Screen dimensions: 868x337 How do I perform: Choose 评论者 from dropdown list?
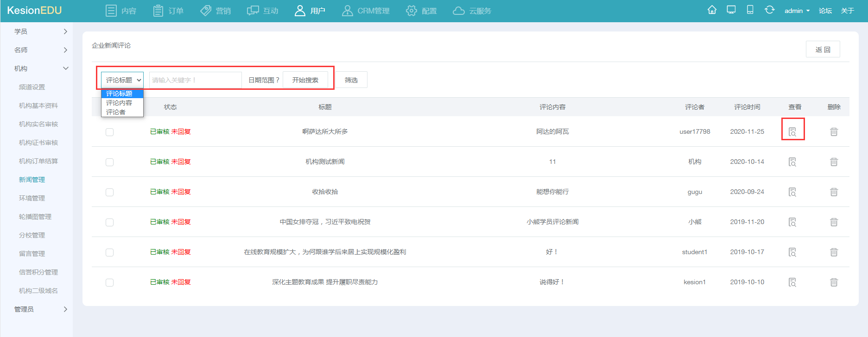tap(122, 112)
